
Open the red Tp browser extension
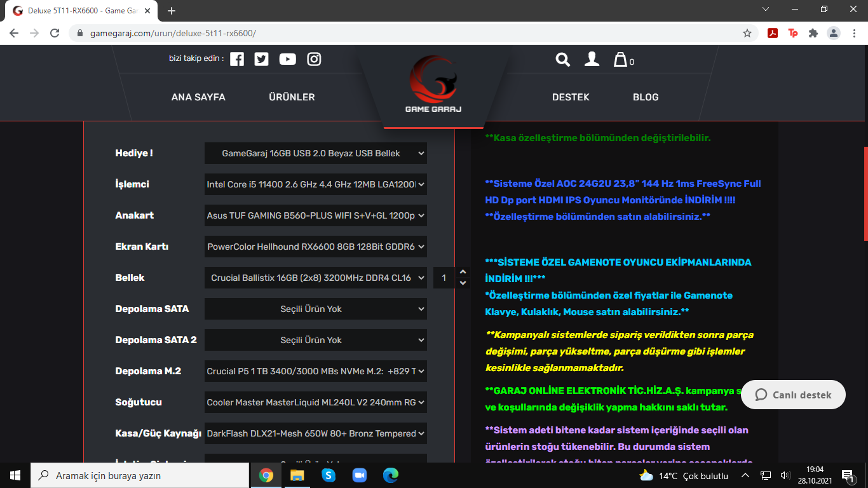click(793, 33)
